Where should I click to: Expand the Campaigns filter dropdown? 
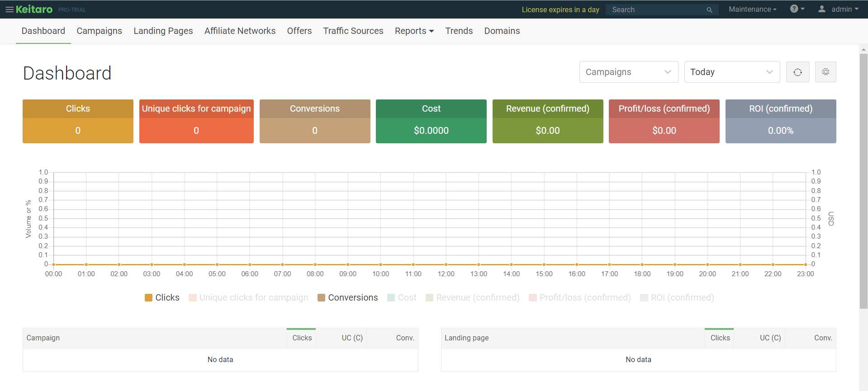(x=628, y=72)
